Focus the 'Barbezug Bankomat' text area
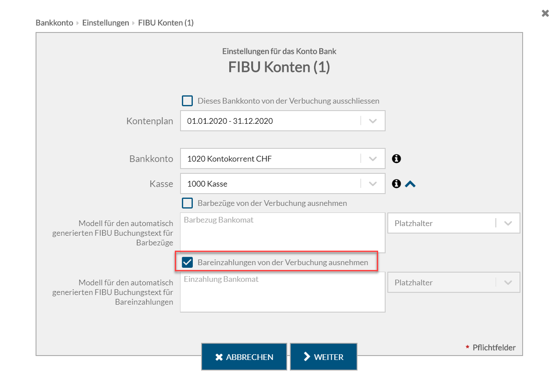Screen dimensions: 556x392 (283, 233)
